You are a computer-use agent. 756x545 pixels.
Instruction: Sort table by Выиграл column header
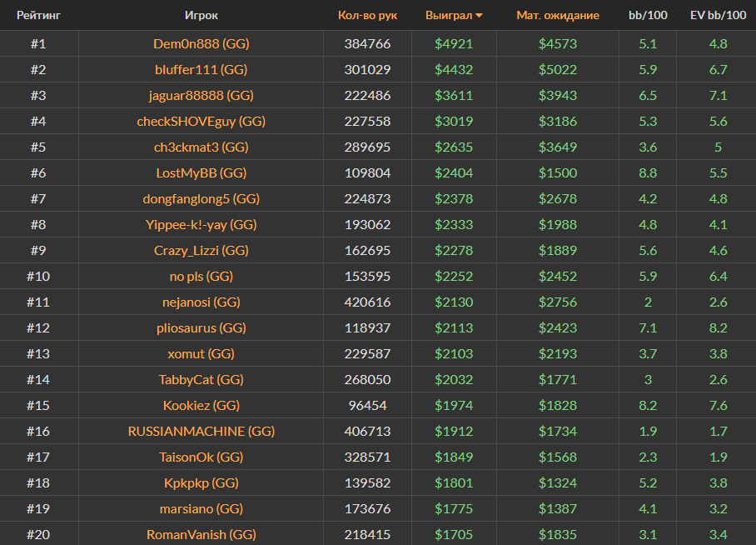pos(448,16)
